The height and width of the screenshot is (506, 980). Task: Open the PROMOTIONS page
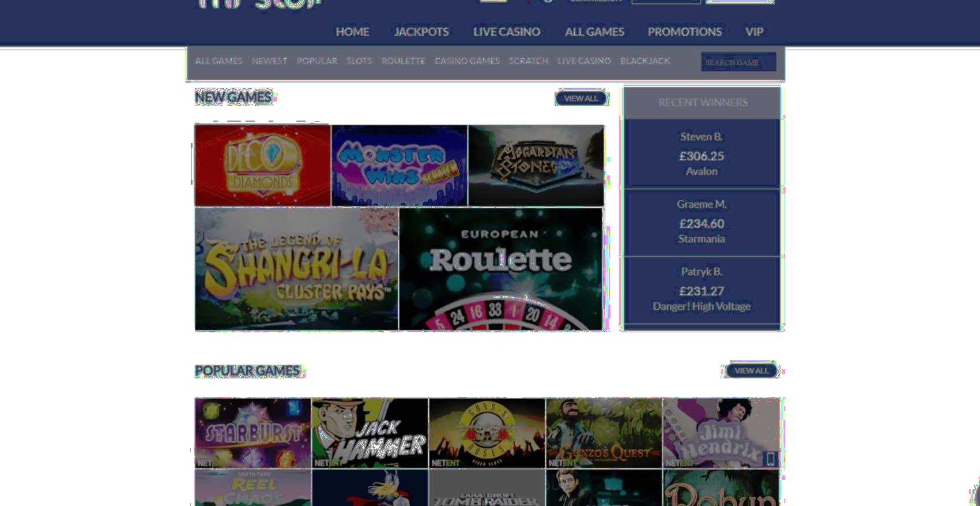coord(684,32)
